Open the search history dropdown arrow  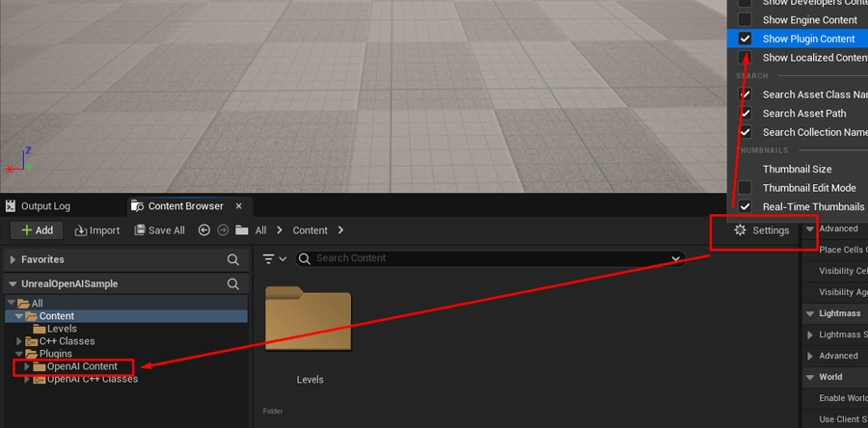675,258
